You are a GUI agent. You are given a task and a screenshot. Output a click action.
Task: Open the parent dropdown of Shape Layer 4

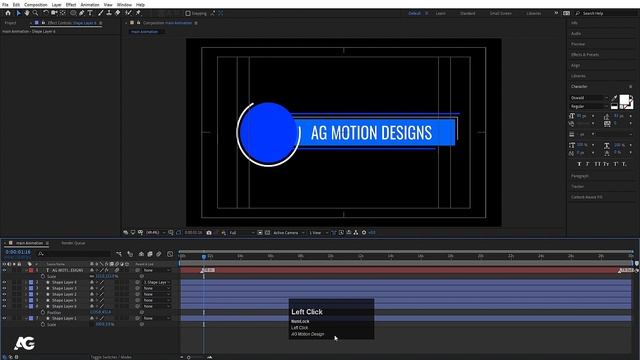pyautogui.click(x=157, y=282)
